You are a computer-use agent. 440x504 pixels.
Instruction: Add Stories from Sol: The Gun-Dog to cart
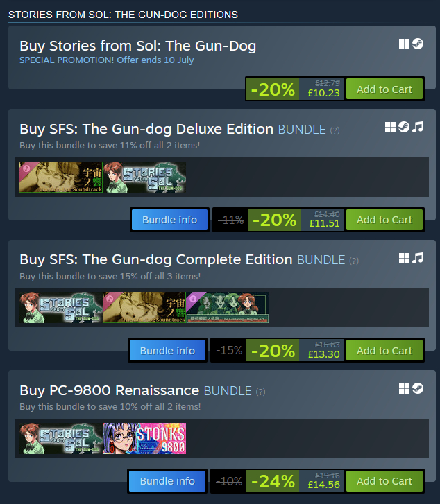pyautogui.click(x=384, y=89)
